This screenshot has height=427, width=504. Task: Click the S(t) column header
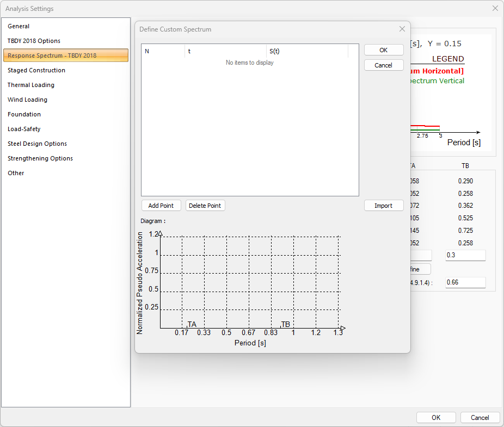307,51
